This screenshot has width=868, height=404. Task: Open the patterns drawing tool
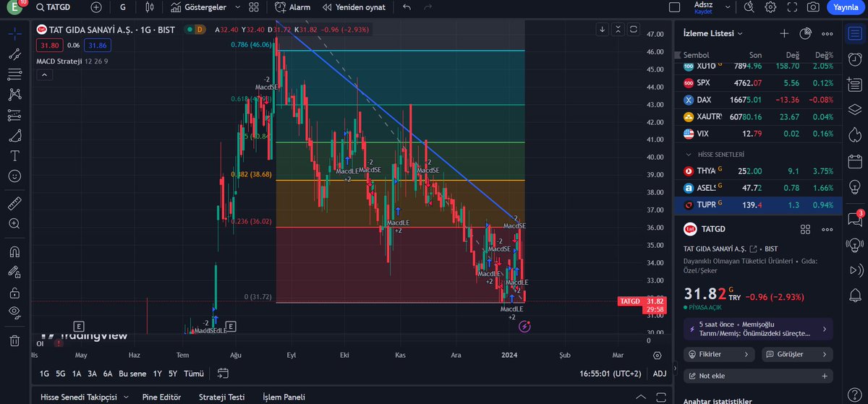[x=14, y=95]
